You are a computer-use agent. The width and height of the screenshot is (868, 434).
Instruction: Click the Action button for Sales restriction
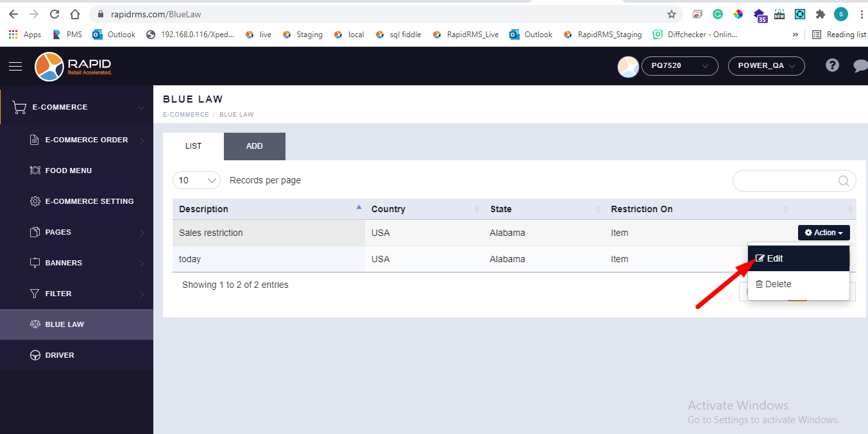coord(824,233)
